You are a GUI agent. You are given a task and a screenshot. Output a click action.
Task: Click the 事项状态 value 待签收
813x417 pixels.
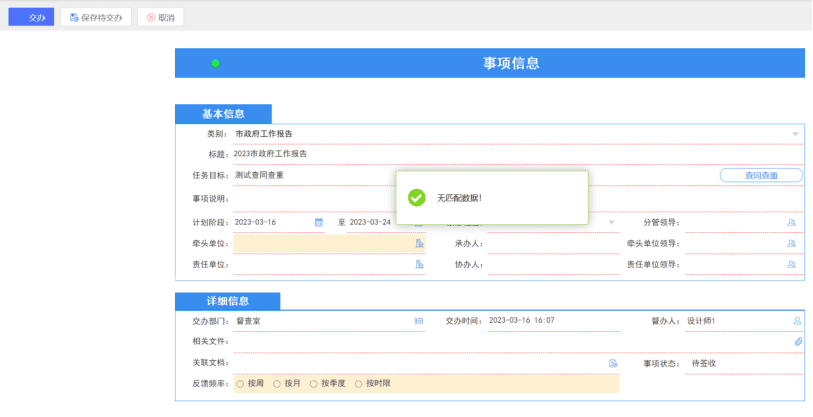coord(704,364)
